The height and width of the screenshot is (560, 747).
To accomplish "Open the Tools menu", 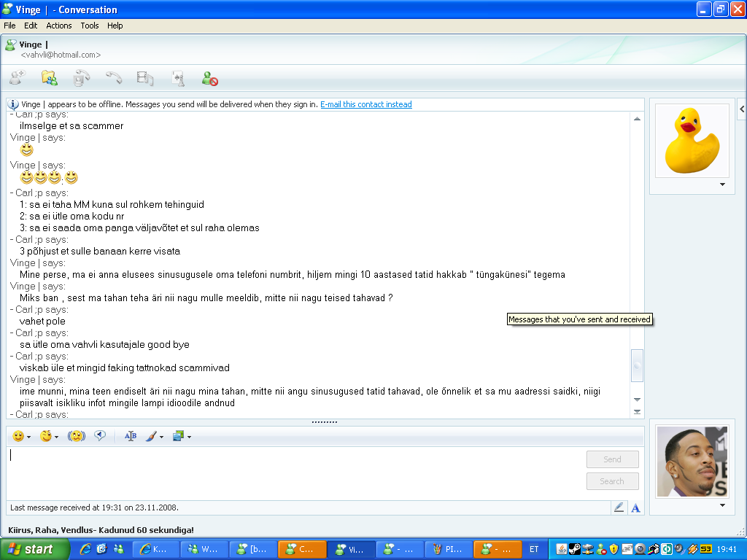I will coord(90,26).
